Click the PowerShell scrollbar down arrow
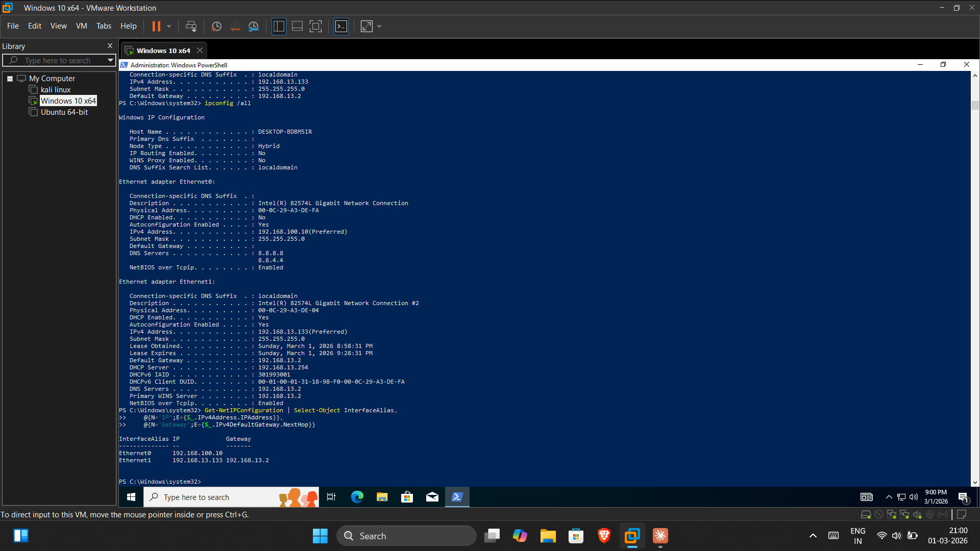The width and height of the screenshot is (980, 551). click(x=975, y=482)
